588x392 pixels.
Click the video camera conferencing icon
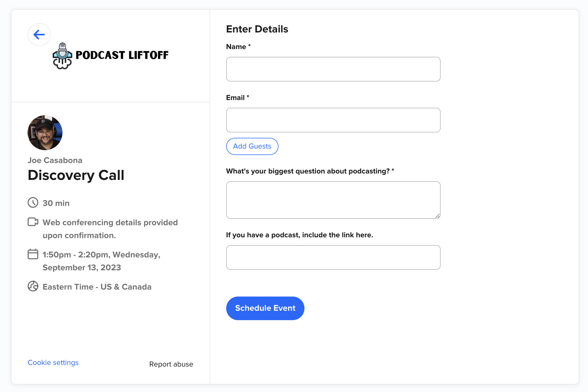pyautogui.click(x=33, y=222)
